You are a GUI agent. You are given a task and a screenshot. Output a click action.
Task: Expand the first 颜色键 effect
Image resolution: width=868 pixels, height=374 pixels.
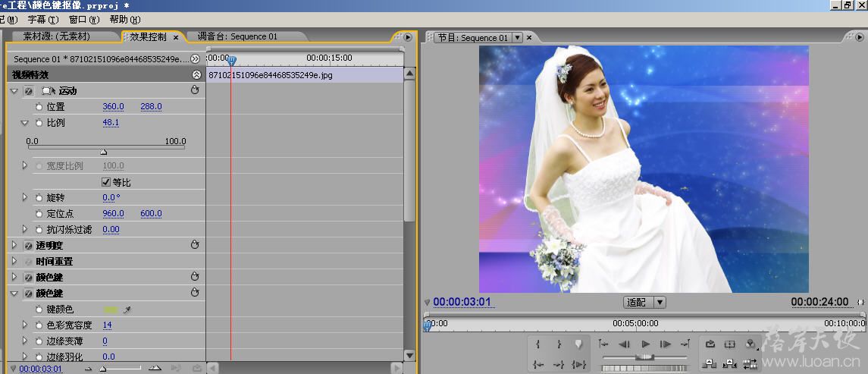pyautogui.click(x=14, y=277)
